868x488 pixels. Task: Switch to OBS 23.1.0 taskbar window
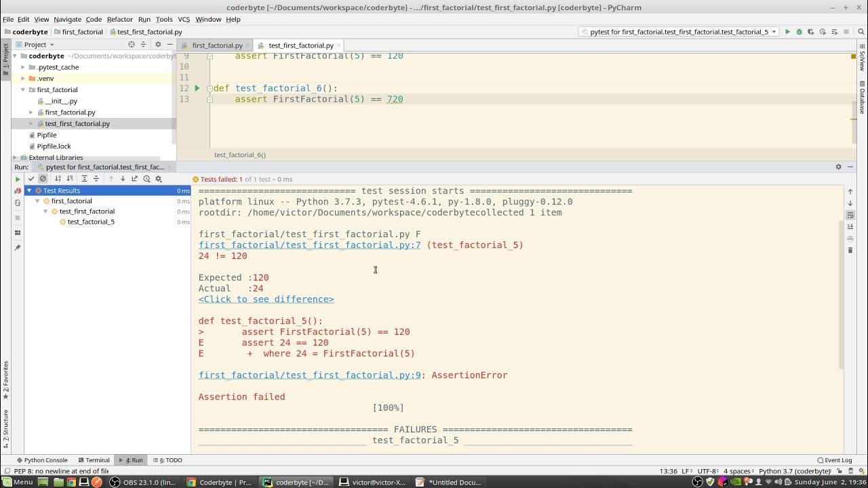144,483
